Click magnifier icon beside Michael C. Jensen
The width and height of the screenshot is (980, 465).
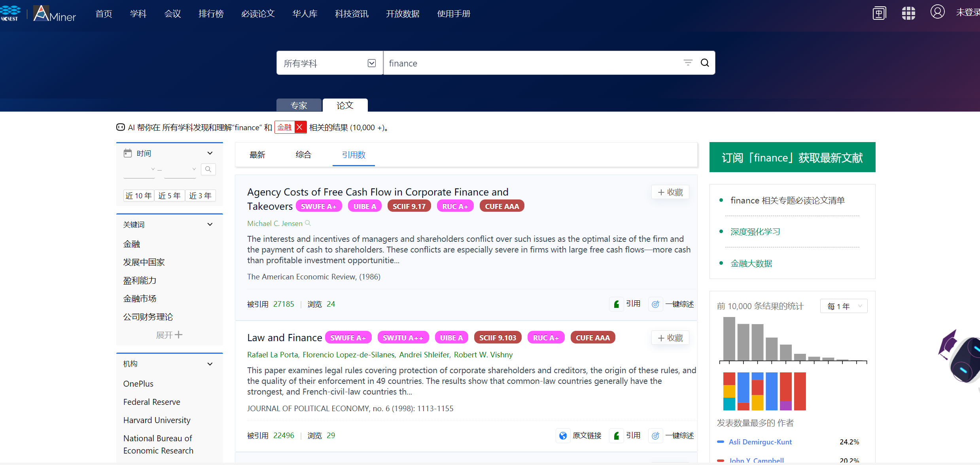[308, 223]
